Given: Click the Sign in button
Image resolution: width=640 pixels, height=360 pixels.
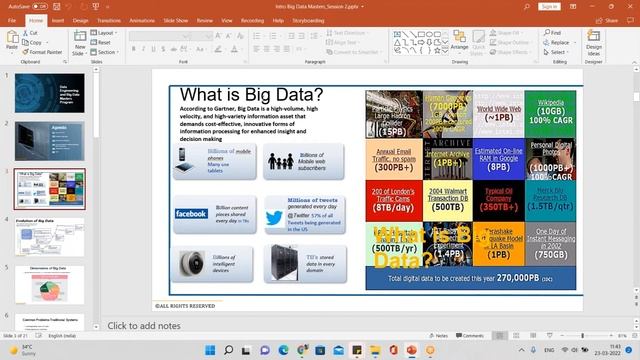Looking at the screenshot, I should click(x=549, y=7).
